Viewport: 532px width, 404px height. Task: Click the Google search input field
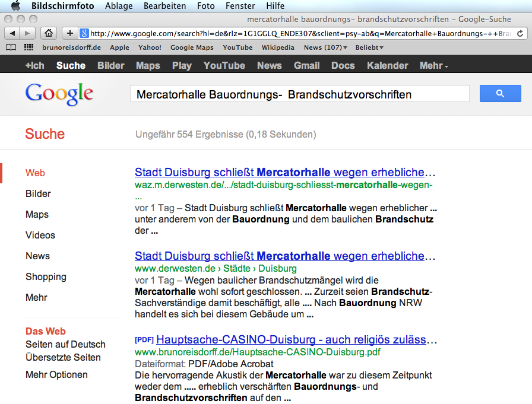tap(300, 94)
